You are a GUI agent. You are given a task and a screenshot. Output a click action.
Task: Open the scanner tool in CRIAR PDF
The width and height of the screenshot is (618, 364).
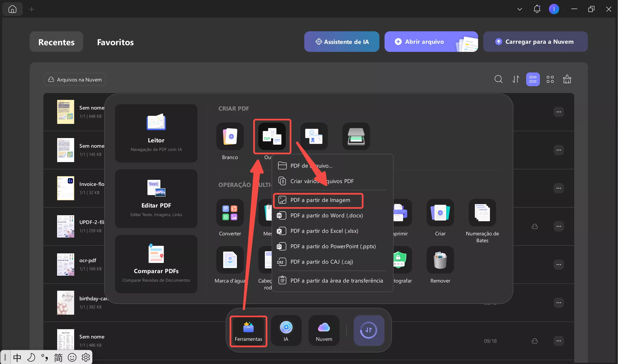356,137
